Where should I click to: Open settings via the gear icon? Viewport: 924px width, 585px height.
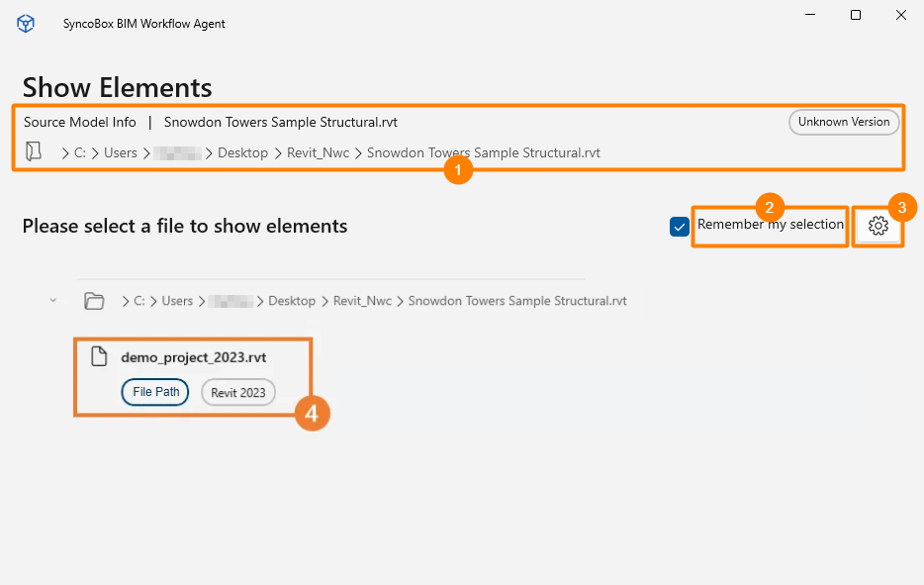[878, 226]
